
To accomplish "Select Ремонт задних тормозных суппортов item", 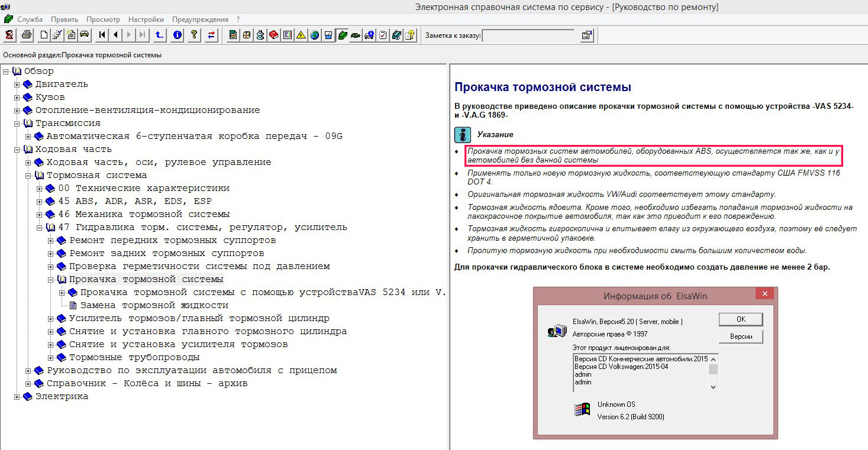I will point(167,254).
